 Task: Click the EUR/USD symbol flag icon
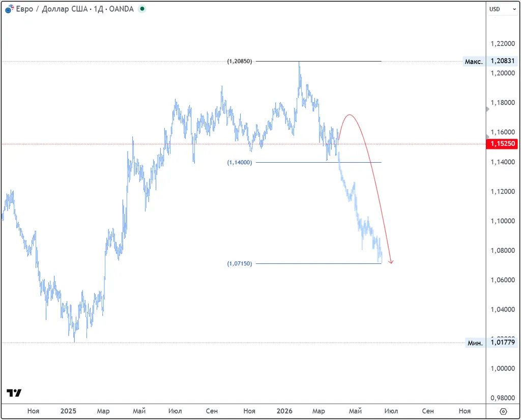10,9
